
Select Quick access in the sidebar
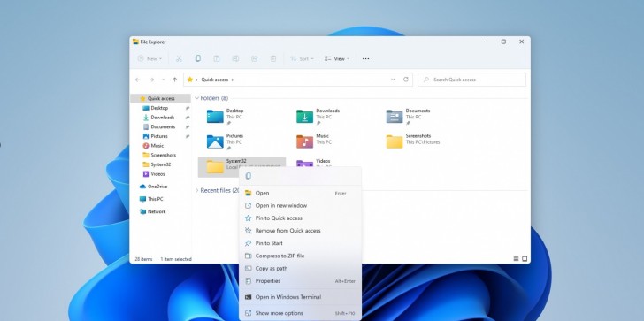pyautogui.click(x=161, y=98)
